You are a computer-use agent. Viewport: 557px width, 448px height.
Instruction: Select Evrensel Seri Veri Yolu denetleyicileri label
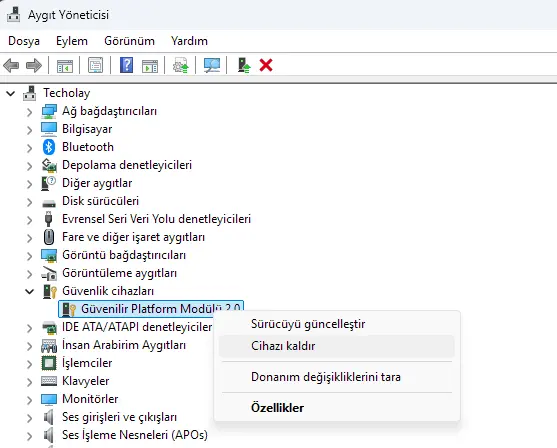(156, 219)
